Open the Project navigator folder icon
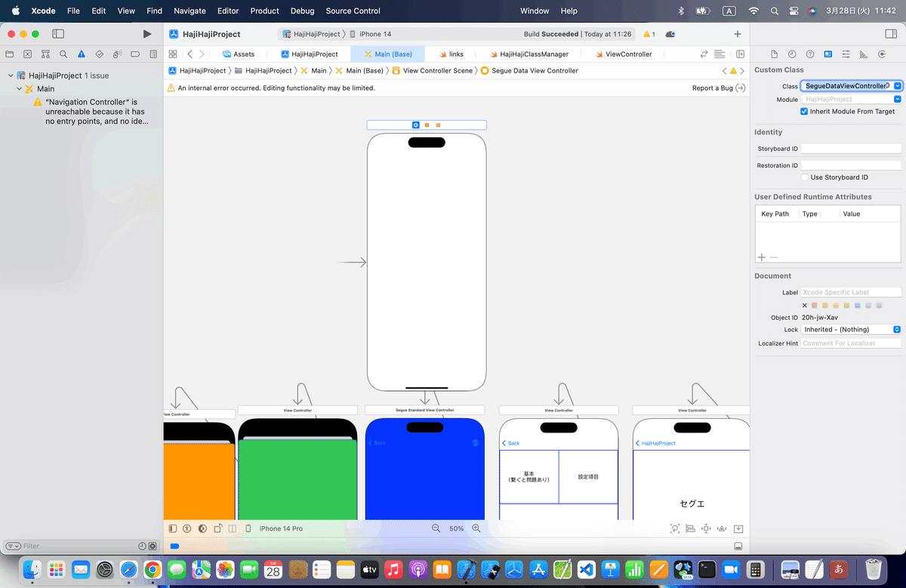 10,54
